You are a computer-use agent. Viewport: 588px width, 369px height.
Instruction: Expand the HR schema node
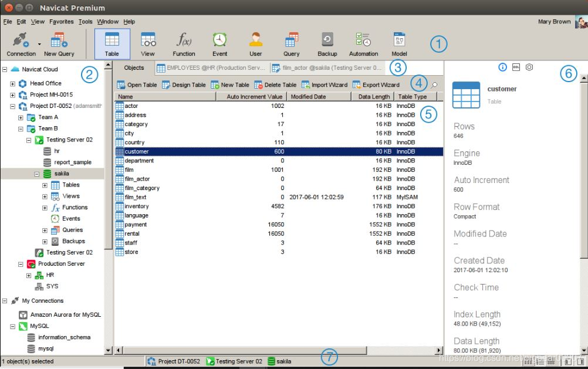[x=29, y=275]
